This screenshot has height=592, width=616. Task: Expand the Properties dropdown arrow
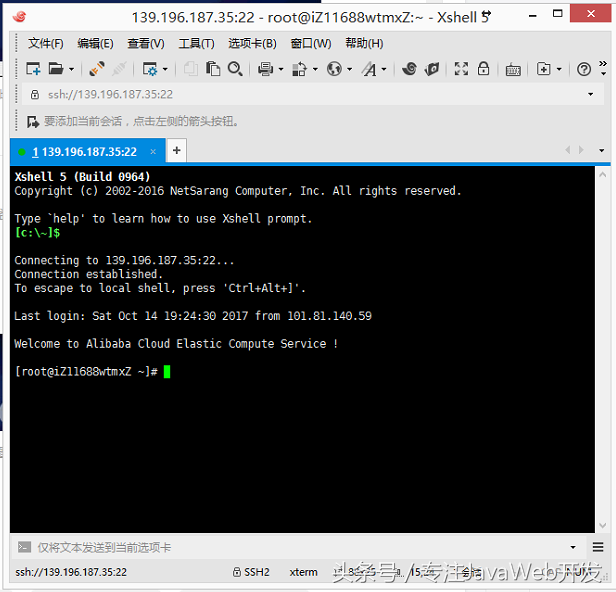pyautogui.click(x=165, y=70)
